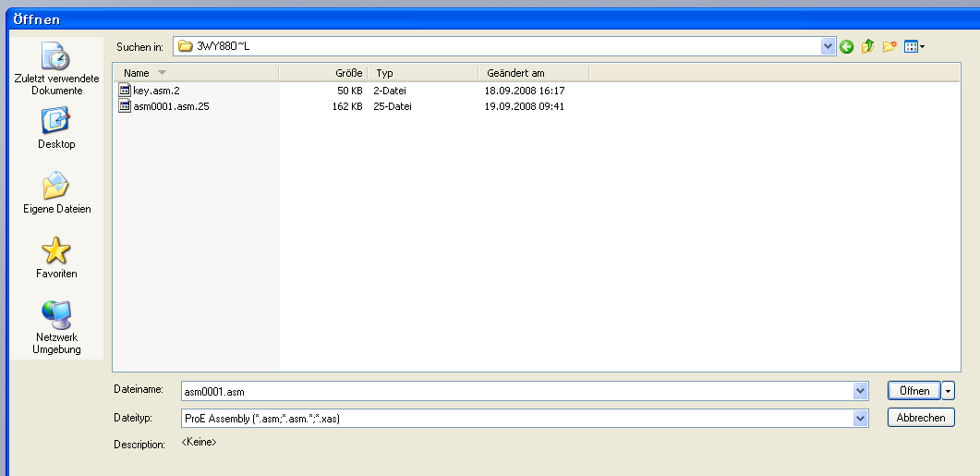This screenshot has width=980, height=476.
Task: Expand the Dateityp dropdown arrow
Action: (x=861, y=419)
